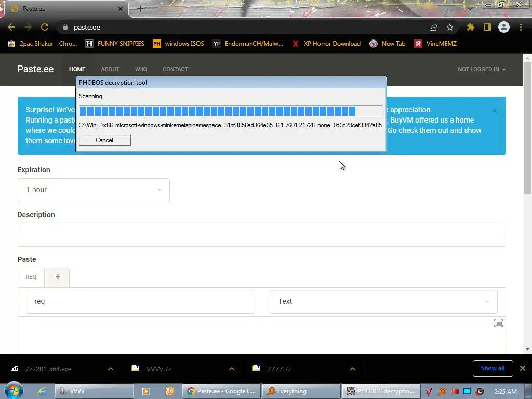The height and width of the screenshot is (399, 532).
Task: Open the XP Horror Download bookmark
Action: tap(326, 44)
